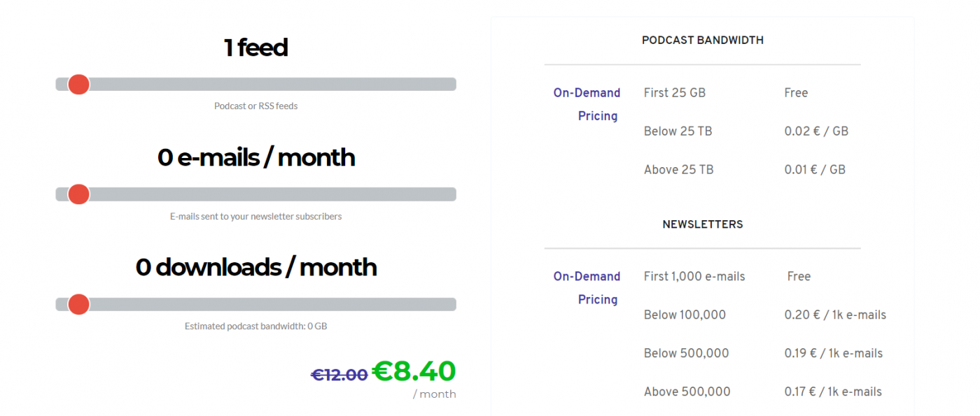Screen dimensions: 980x416
Task: Click the crossed-out €12.00 price
Action: click(x=339, y=375)
